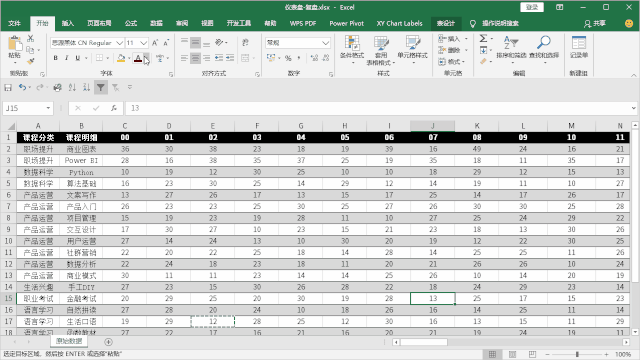Switch to the Page Layout (页面布局) tab

point(99,23)
